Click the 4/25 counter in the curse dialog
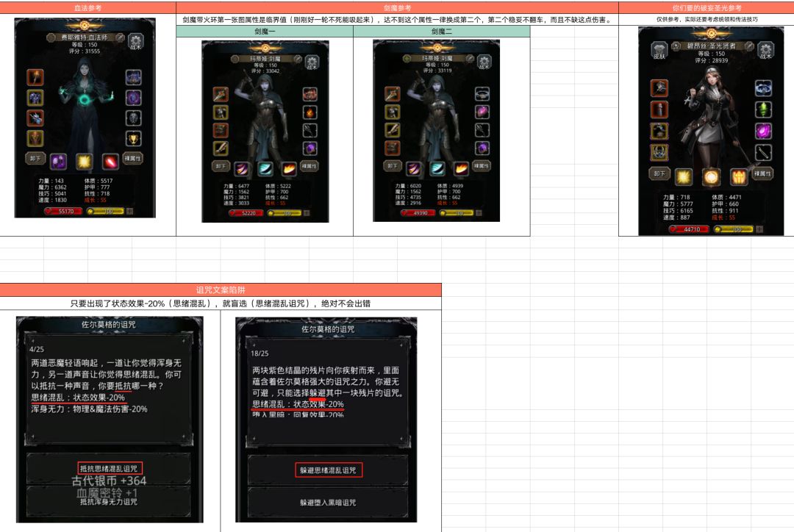794x532 pixels. tap(37, 349)
